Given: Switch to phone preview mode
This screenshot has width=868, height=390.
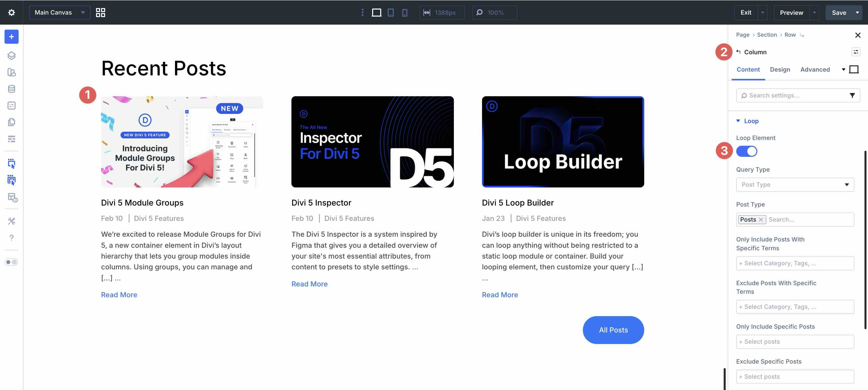Looking at the screenshot, I should pyautogui.click(x=404, y=13).
